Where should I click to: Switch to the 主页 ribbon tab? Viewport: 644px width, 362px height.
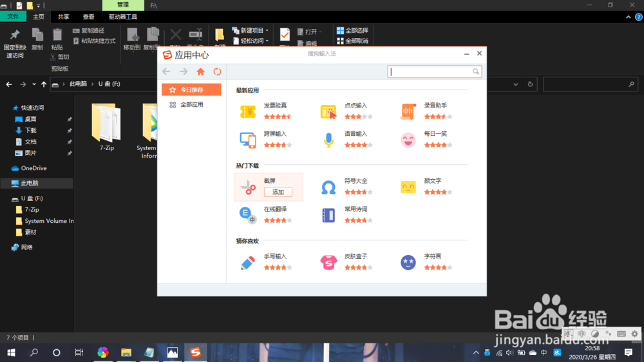point(39,17)
